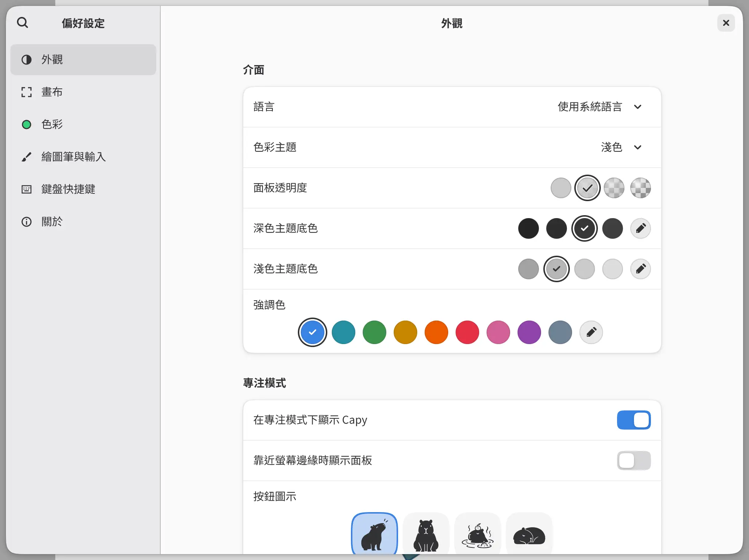The width and height of the screenshot is (749, 560).
Task: Click the green color circle icon in sidebar
Action: [27, 125]
